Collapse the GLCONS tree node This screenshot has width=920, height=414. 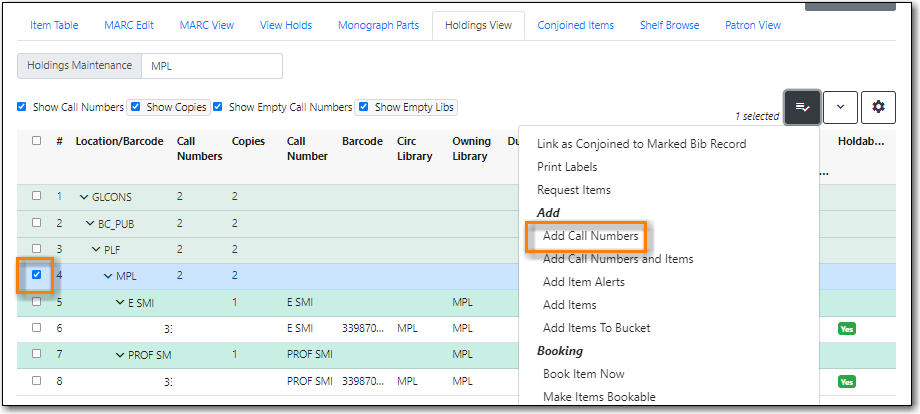click(x=84, y=197)
